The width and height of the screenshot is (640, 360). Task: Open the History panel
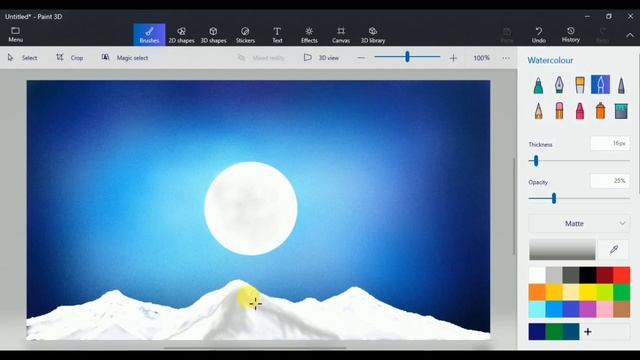coord(571,35)
